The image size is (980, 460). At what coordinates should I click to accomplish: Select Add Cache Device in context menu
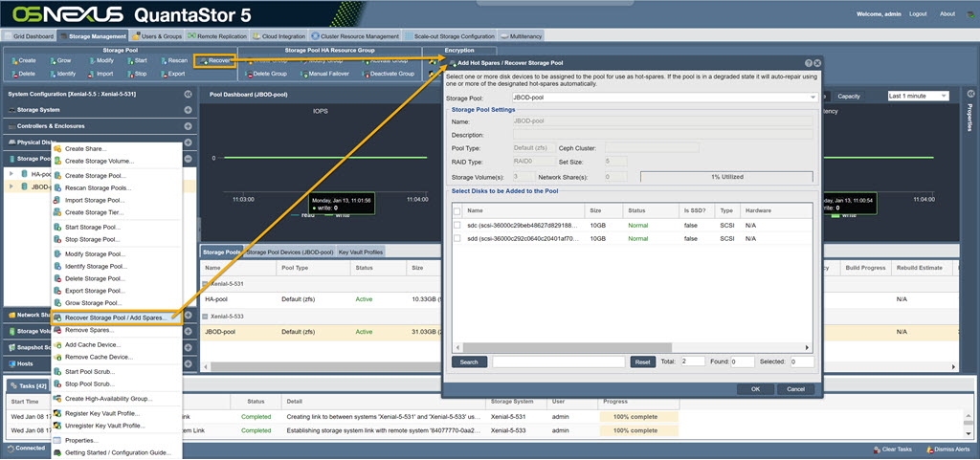(93, 345)
